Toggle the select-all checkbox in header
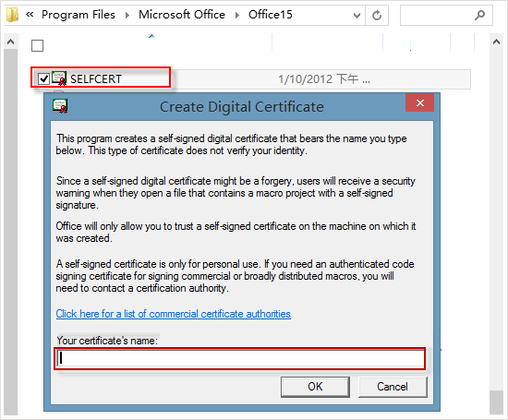 click(37, 45)
